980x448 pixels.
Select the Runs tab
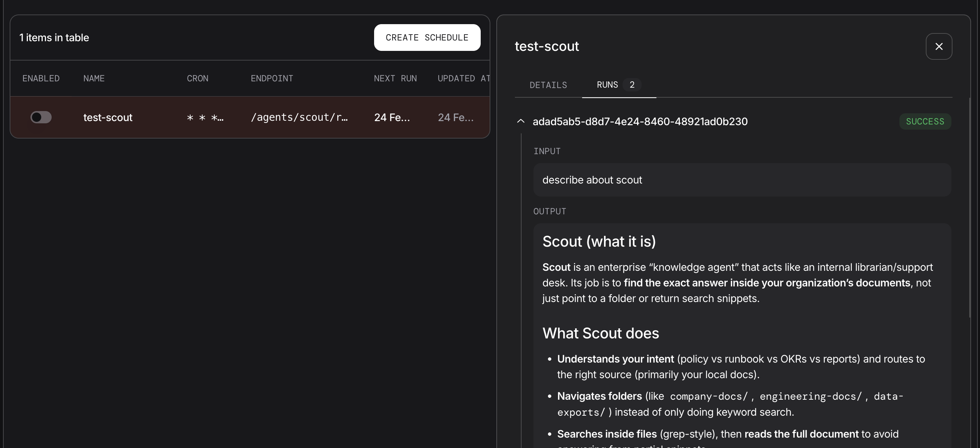pyautogui.click(x=607, y=85)
